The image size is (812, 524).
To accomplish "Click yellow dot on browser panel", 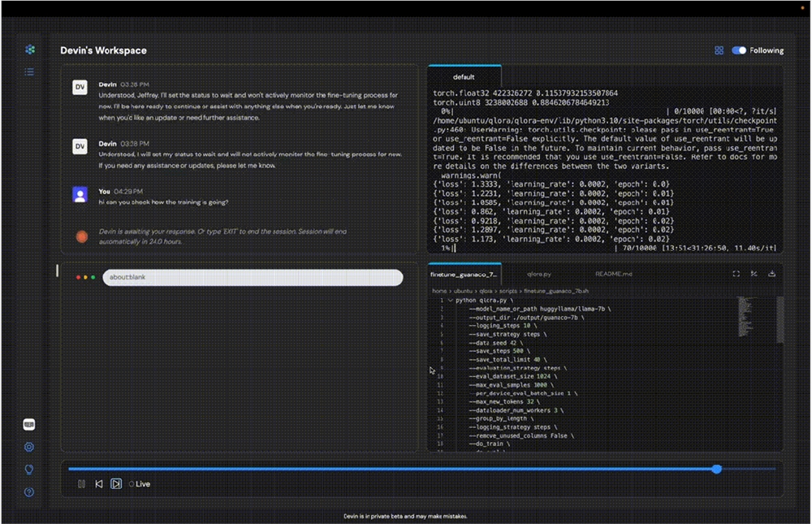I will coord(85,277).
